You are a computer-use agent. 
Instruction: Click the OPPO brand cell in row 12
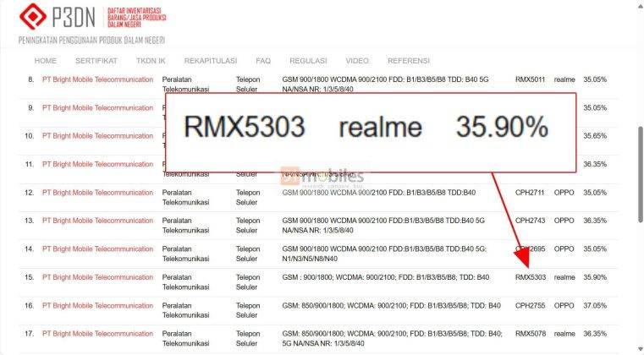pyautogui.click(x=564, y=193)
